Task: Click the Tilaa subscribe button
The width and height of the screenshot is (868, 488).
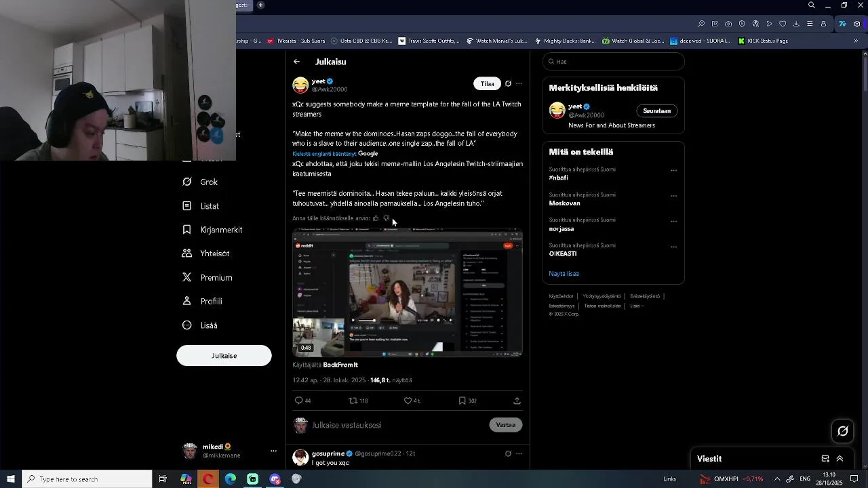Action: click(487, 84)
